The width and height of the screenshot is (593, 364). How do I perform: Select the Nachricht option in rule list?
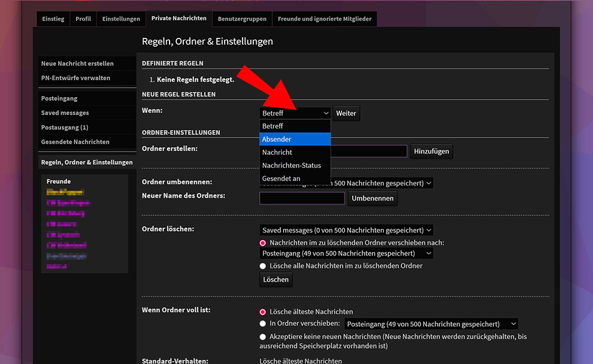pyautogui.click(x=295, y=152)
